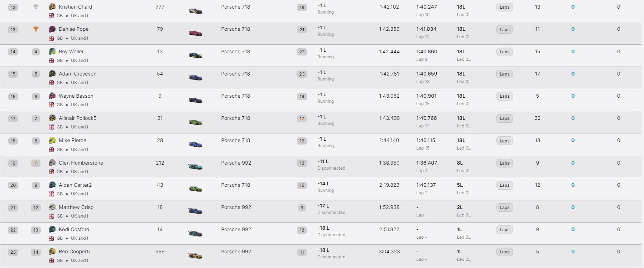The width and height of the screenshot is (644, 268).
Task: Click driver name Ben Cooper5
Action: (74, 252)
